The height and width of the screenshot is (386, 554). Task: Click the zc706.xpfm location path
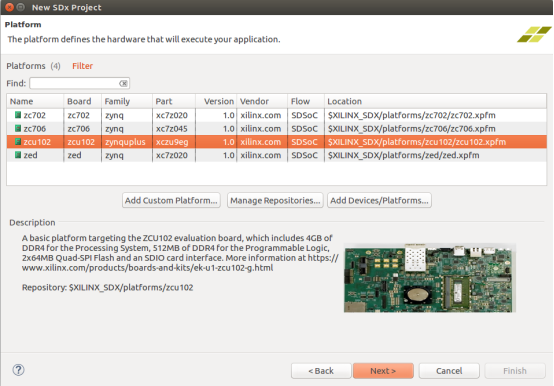tap(412, 129)
